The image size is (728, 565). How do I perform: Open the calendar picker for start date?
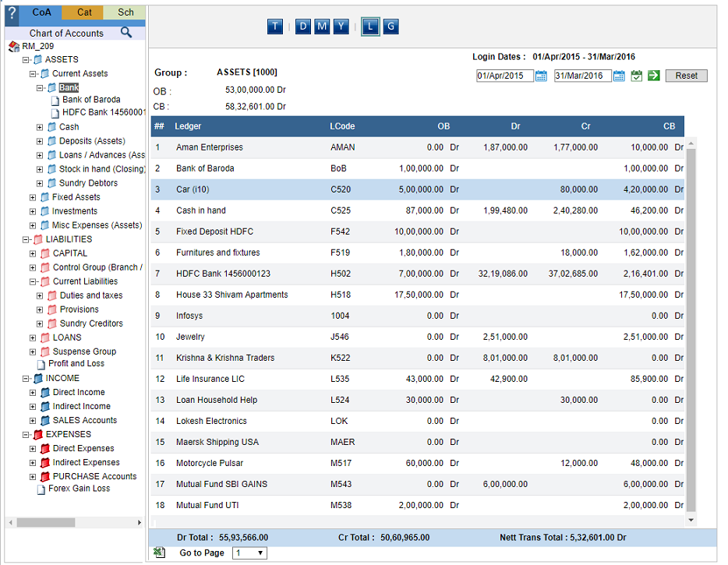[x=541, y=76]
